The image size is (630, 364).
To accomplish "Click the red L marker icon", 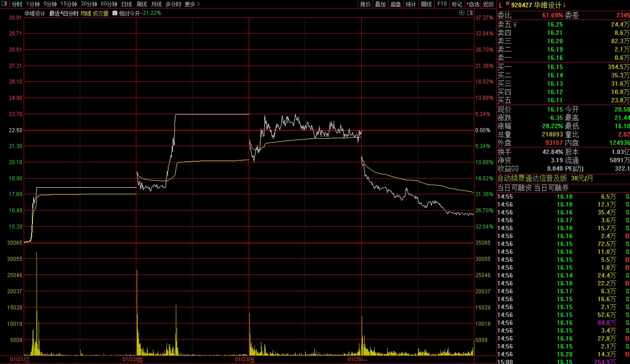I will coord(500,5).
